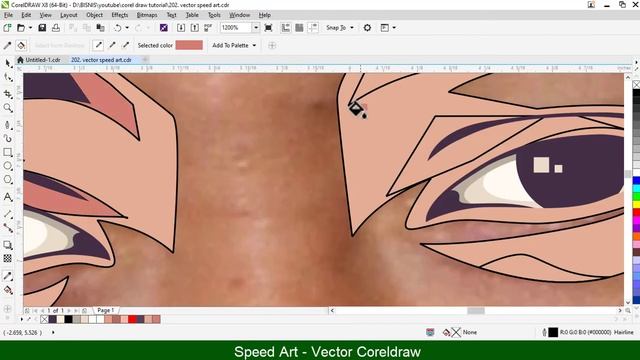640x360 pixels.
Task: Toggle Show Guidelines
Action: (x=313, y=28)
